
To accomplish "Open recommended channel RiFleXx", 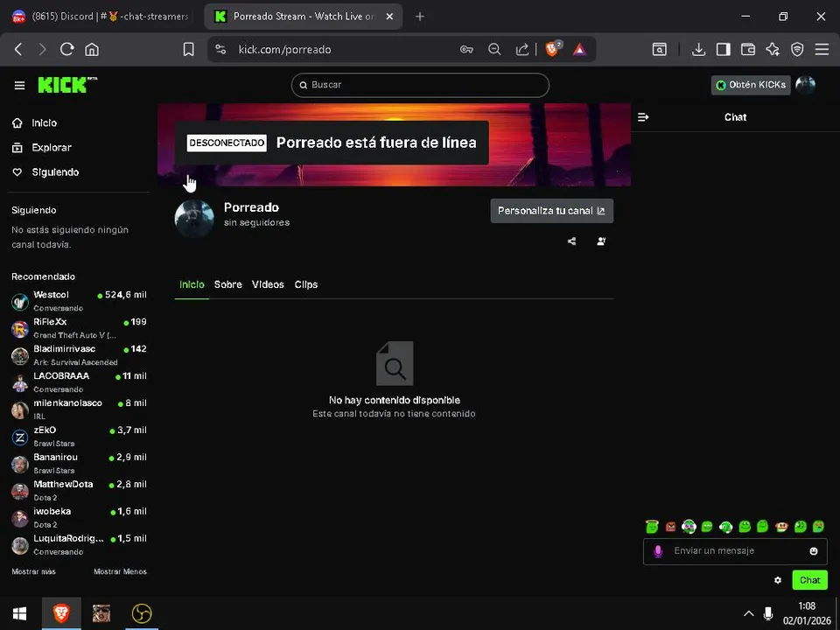I will pos(79,328).
